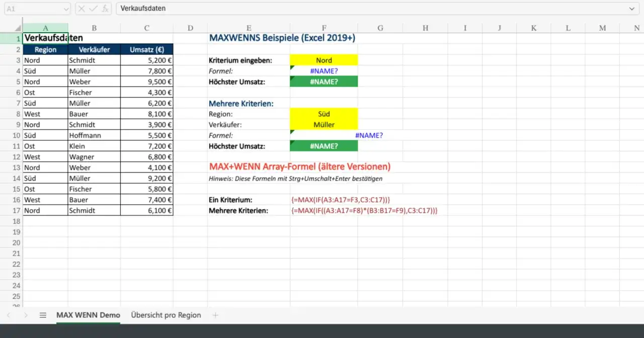Click the previous sheet arrow
Screen dimensions: 644x338
(9, 315)
